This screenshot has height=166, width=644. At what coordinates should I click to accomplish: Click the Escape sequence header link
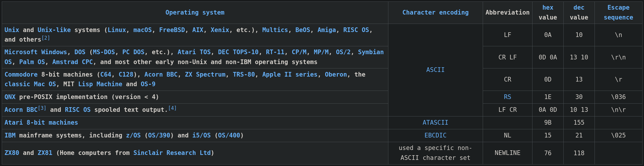618,13
